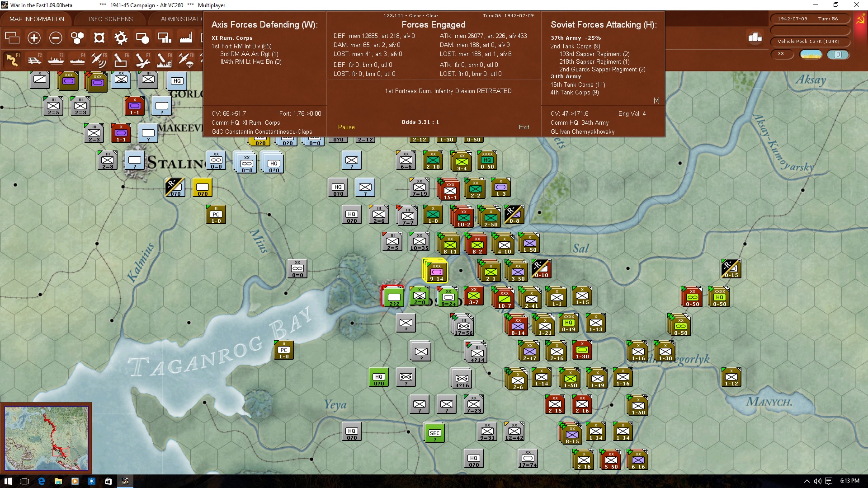Open the Windows notification center
The height and width of the screenshot is (488, 868).
tap(829, 481)
